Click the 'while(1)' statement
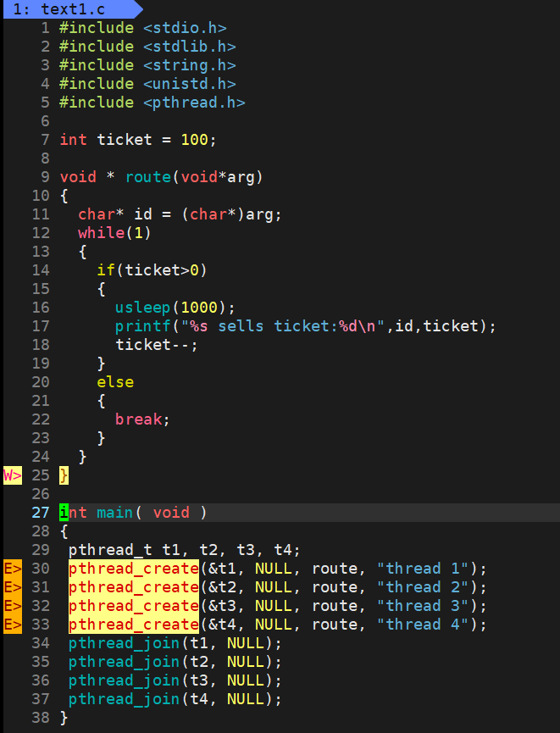This screenshot has width=560, height=733. pyautogui.click(x=114, y=233)
